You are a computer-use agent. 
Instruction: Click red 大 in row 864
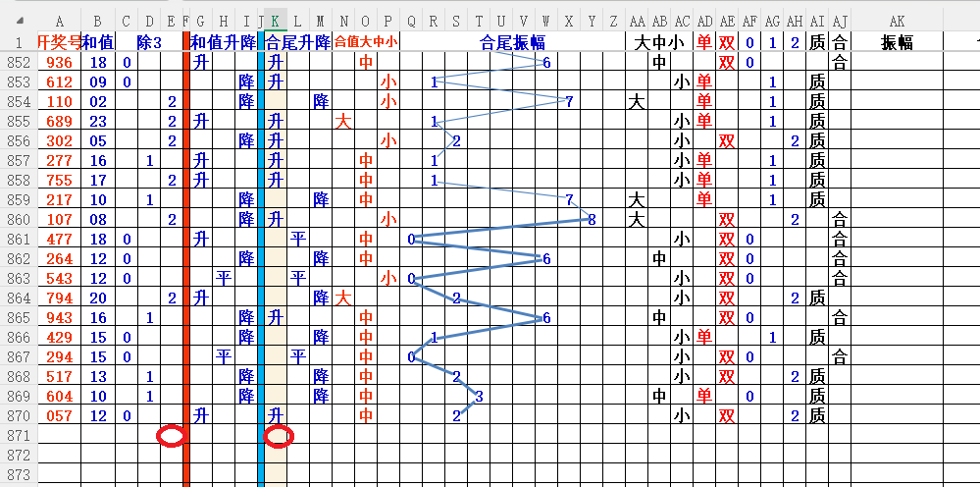[x=342, y=298]
